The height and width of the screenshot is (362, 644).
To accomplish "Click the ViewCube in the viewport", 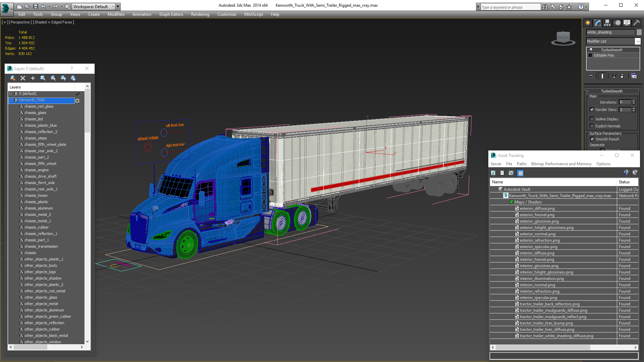I will pos(563,38).
